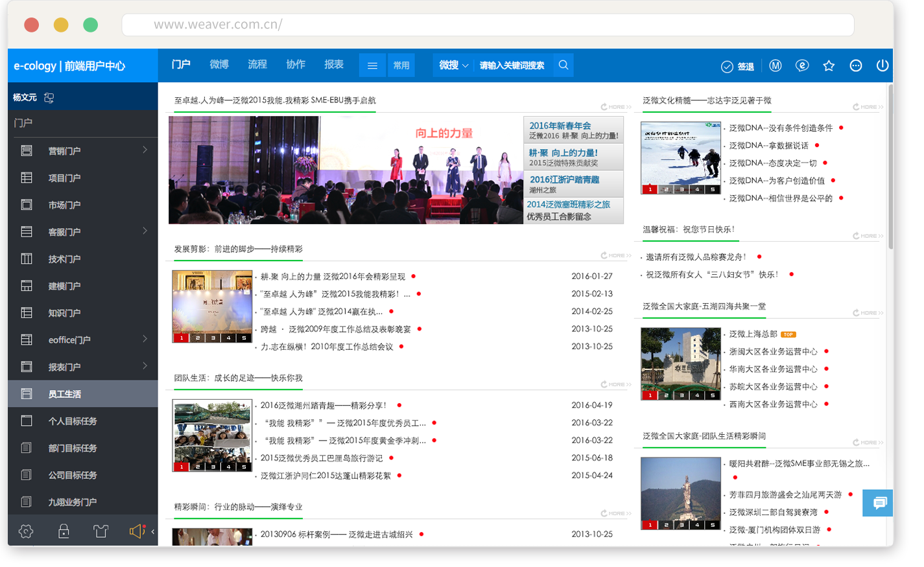Open favorites star icon
Image resolution: width=924 pixels, height=567 pixels.
click(829, 66)
